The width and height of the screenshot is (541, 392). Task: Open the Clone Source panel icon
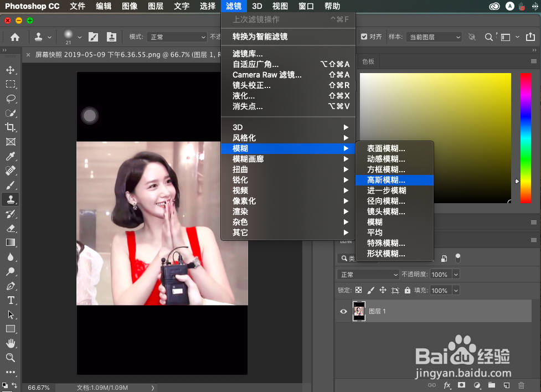click(x=111, y=37)
